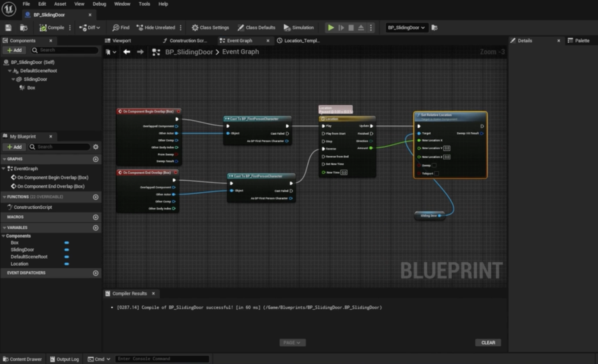Navigate forward in graph history
598x364 pixels.
140,52
